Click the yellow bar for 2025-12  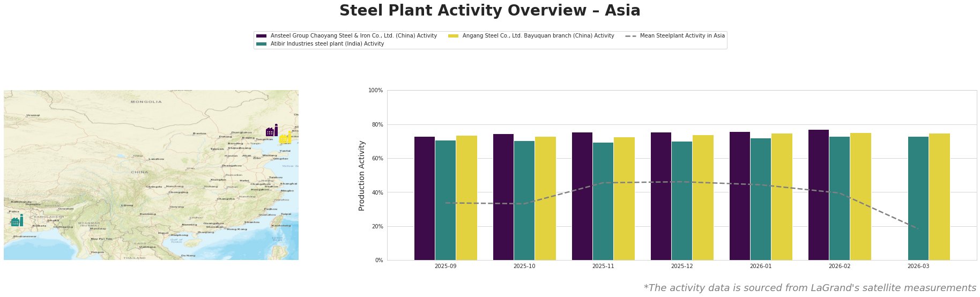coord(703,197)
